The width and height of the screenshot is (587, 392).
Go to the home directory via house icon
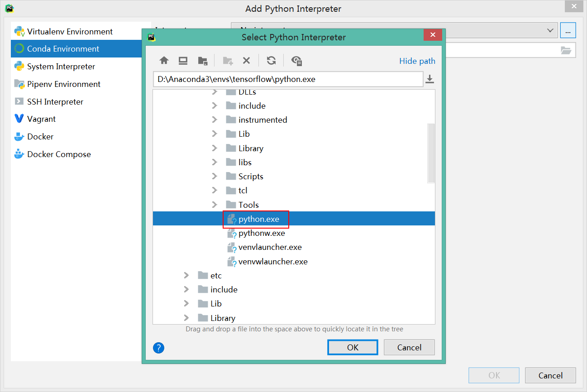(164, 61)
